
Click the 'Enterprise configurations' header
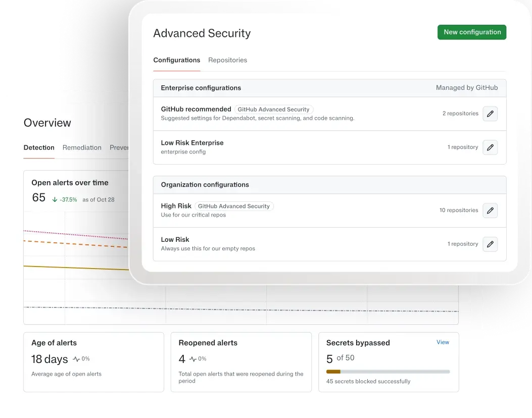click(201, 88)
